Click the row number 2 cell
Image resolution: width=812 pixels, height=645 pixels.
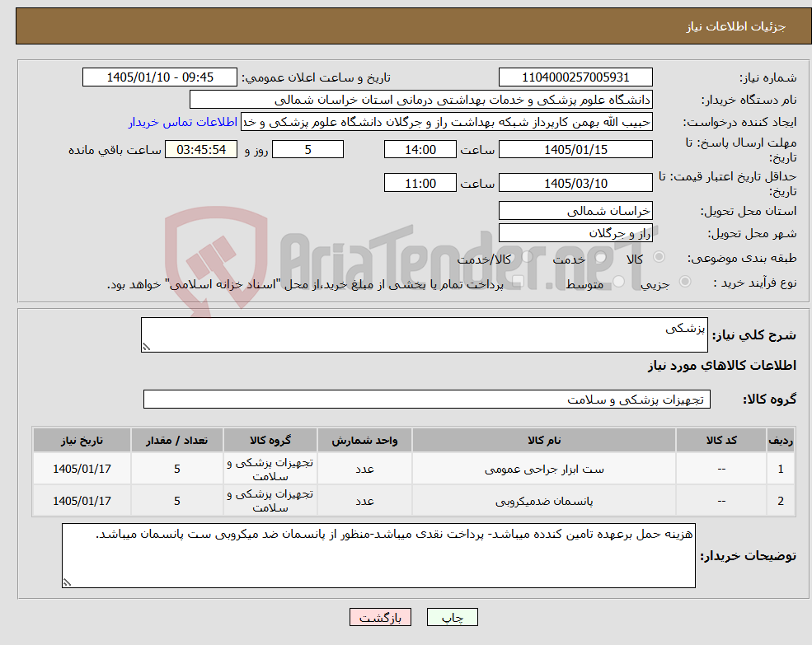pyautogui.click(x=781, y=501)
